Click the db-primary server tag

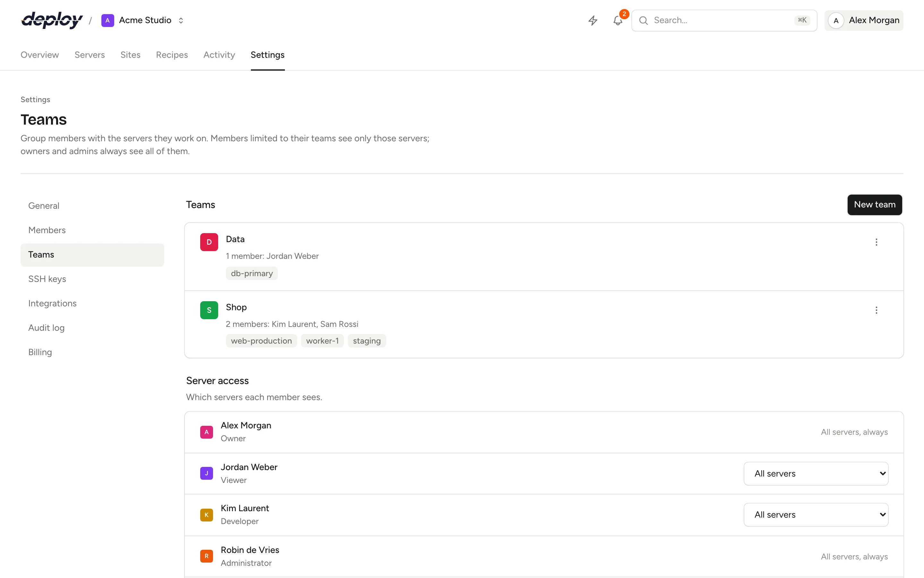point(252,273)
